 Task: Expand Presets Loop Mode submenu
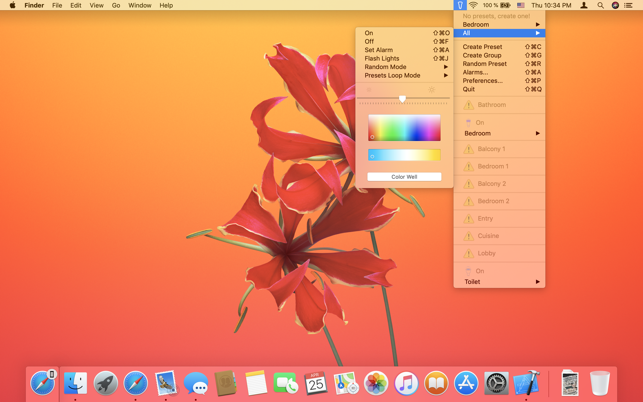(x=404, y=75)
